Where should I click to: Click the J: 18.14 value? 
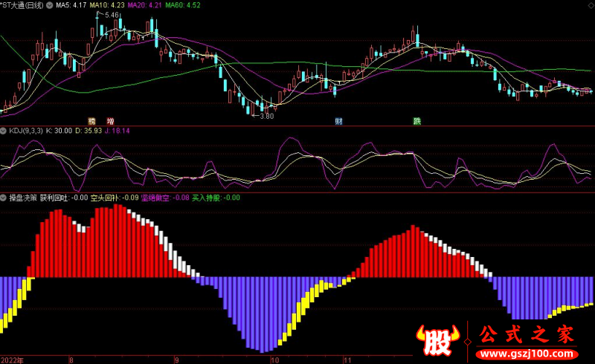pos(117,131)
